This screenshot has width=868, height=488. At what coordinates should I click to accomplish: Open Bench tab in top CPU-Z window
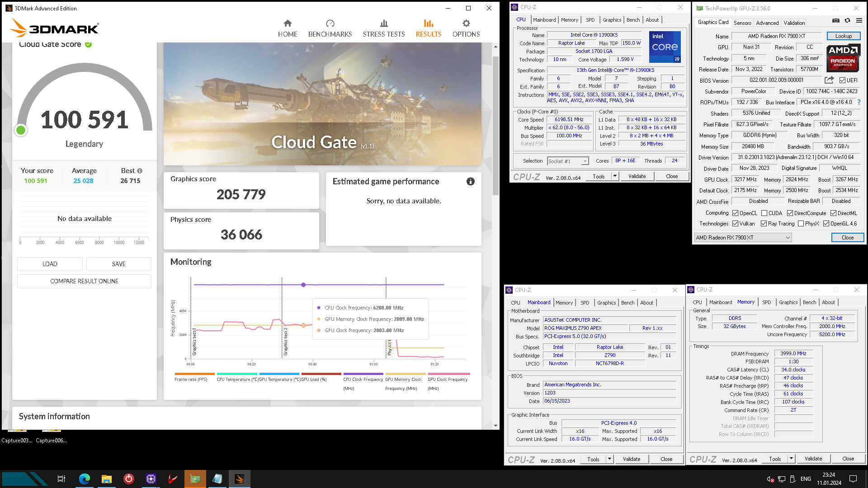pos(633,20)
